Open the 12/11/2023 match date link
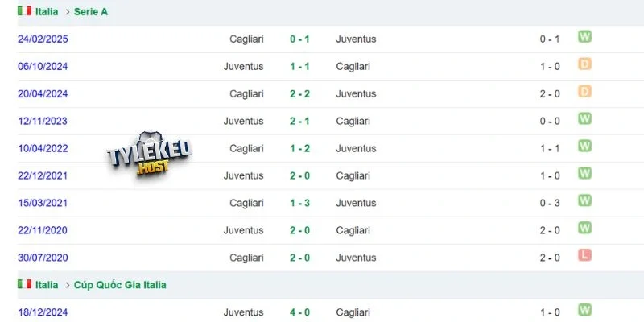This screenshot has width=644, height=322. click(x=43, y=122)
